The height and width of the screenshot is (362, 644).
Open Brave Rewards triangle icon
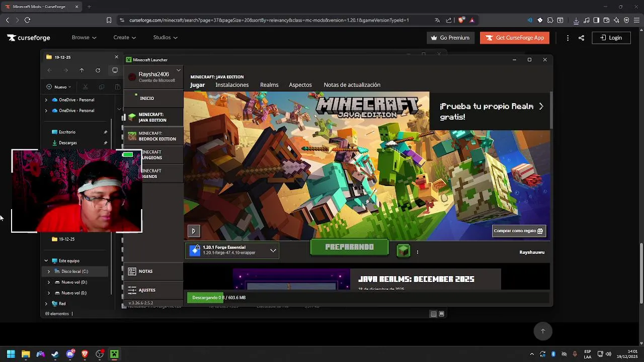click(x=472, y=20)
